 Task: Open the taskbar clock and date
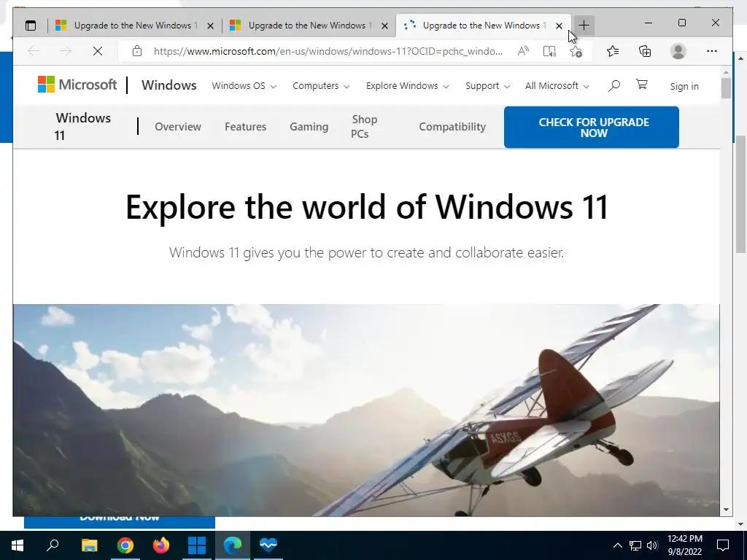click(x=684, y=545)
